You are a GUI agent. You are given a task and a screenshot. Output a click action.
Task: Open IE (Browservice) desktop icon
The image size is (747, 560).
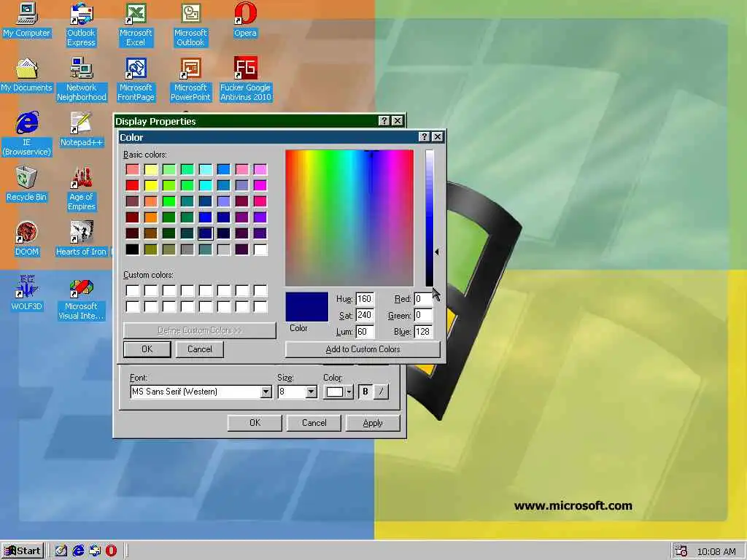coord(27,133)
